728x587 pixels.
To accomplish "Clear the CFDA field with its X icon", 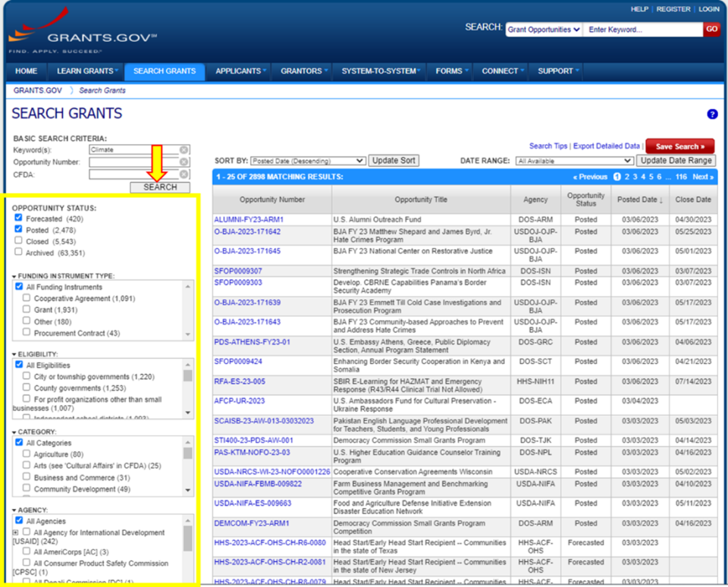I will (184, 174).
